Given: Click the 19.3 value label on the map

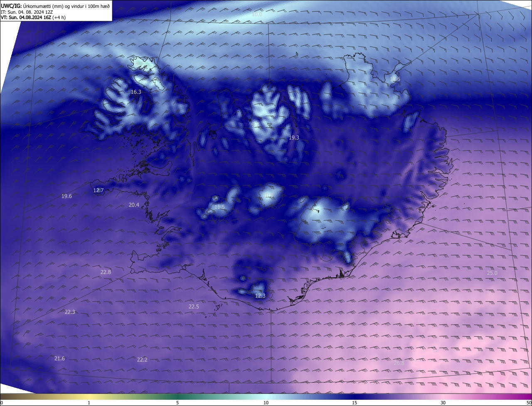Looking at the screenshot, I should click(x=294, y=137).
